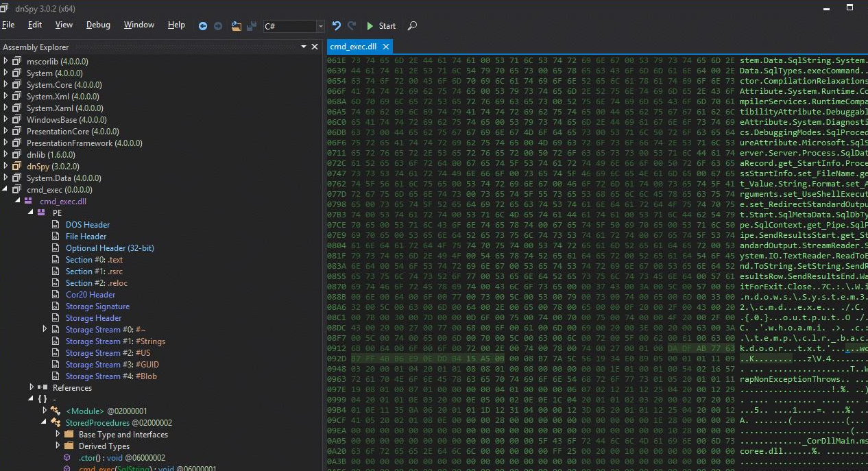
Task: Collapse the PE node
Action: pos(31,213)
